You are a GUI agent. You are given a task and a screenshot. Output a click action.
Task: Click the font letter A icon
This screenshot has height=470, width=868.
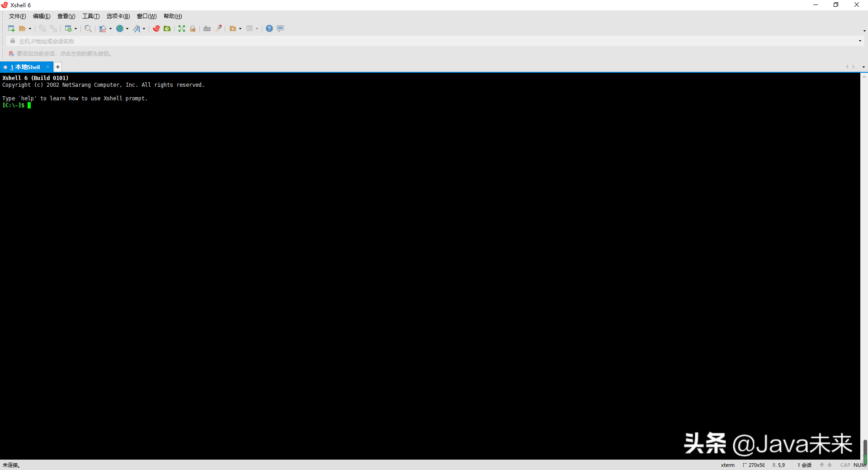click(137, 28)
